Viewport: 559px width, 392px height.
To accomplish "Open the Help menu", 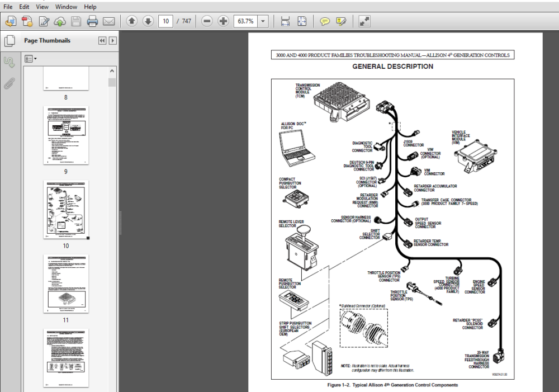I will point(90,7).
